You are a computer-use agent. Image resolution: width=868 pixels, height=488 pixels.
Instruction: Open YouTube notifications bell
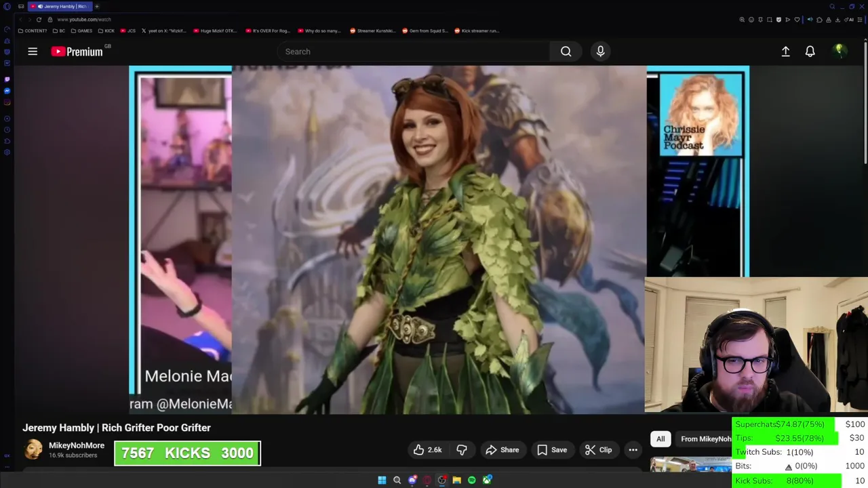click(x=810, y=52)
